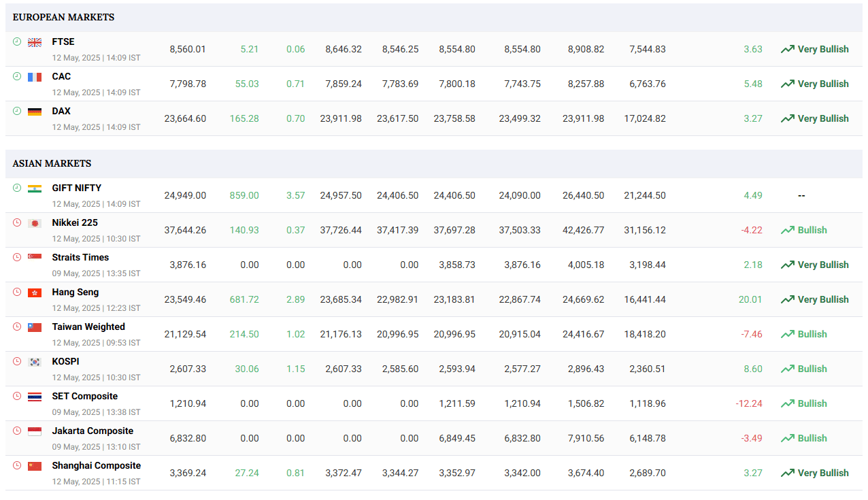Click the India flag beside GIFT NIFTY
This screenshot has width=868, height=500.
click(35, 188)
